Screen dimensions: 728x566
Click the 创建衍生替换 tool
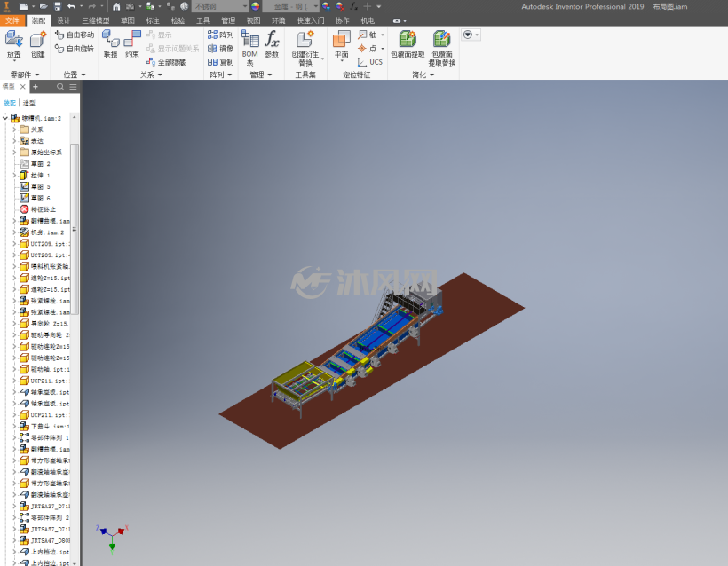point(305,48)
